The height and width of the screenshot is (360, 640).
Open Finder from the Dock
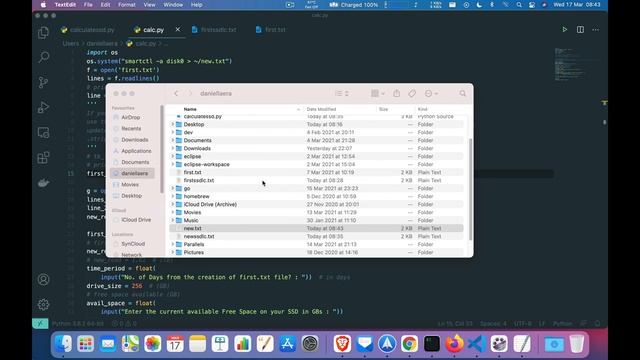(63, 344)
